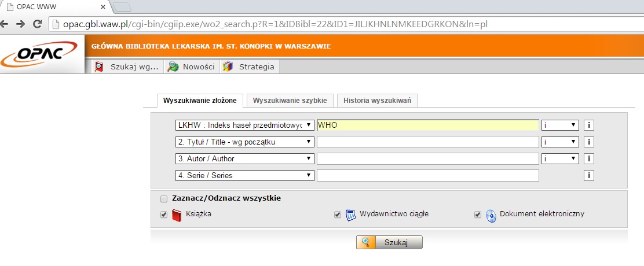Viewport: 644px width, 266px height.
Task: Focus the Serie / Series search field
Action: 427,175
